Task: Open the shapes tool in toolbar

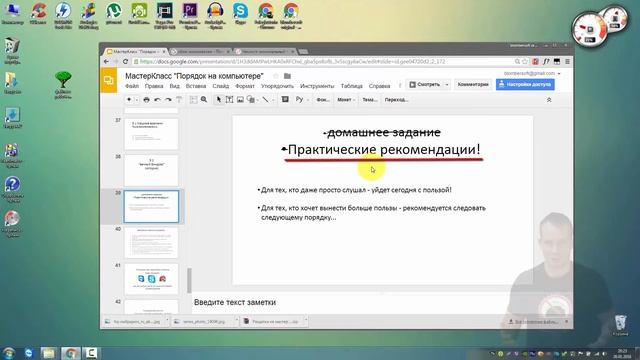Action: click(x=251, y=100)
